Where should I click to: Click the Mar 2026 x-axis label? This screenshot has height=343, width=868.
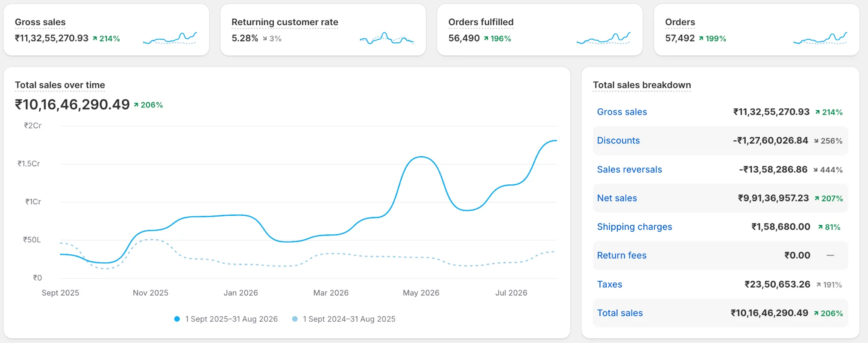pos(331,293)
